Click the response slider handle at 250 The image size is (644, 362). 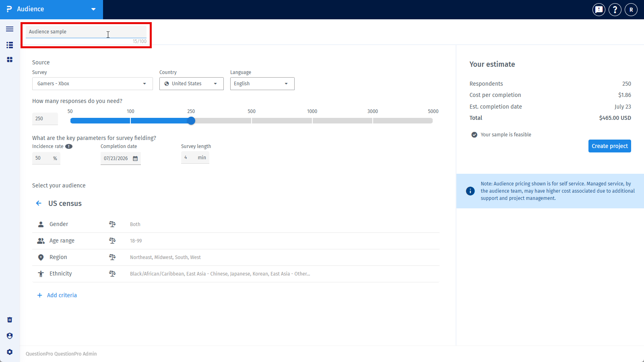[191, 121]
